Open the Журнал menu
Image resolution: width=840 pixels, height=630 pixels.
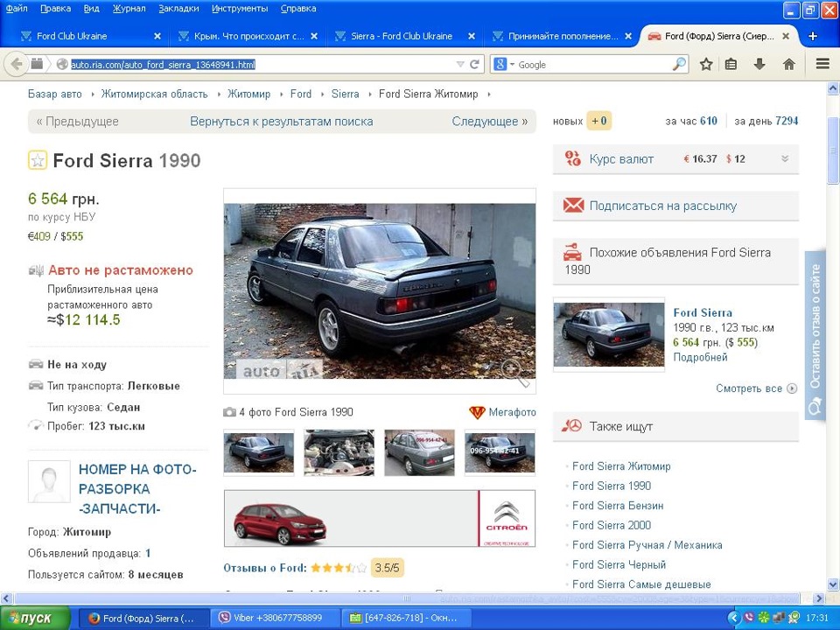(129, 9)
